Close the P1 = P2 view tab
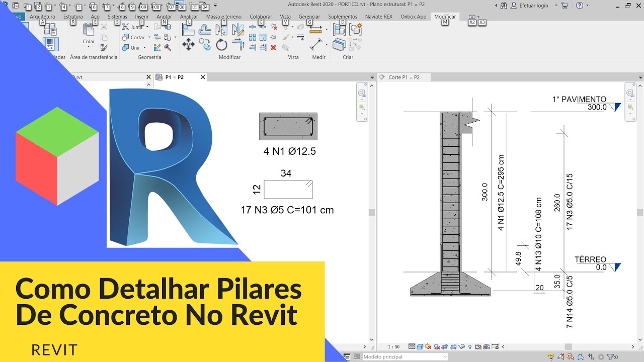The image size is (644, 362). [203, 77]
